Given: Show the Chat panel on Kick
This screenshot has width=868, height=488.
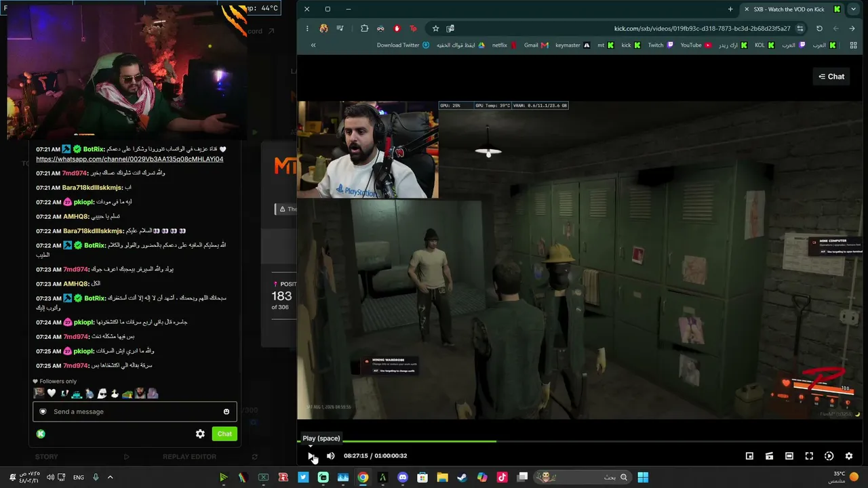Looking at the screenshot, I should point(831,77).
